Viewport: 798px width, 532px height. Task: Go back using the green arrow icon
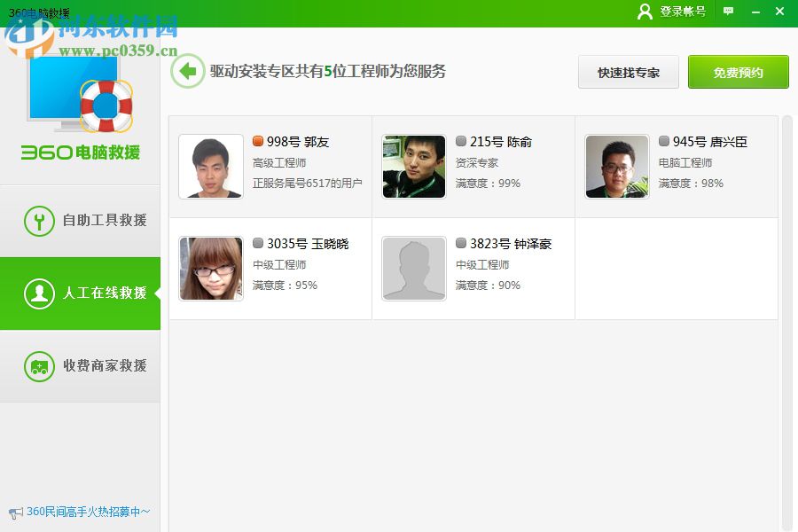tap(188, 71)
